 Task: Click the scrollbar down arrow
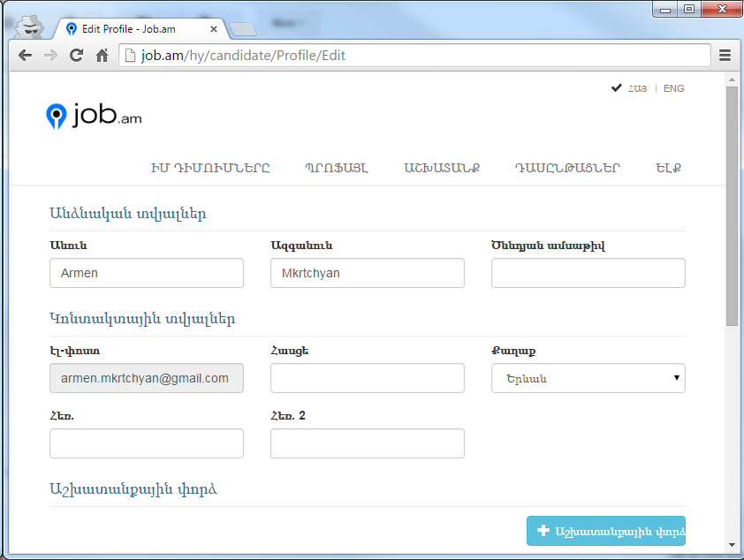pos(732,545)
